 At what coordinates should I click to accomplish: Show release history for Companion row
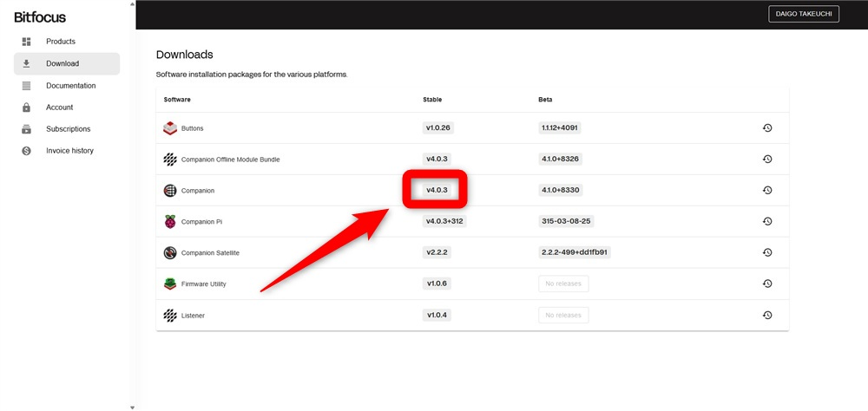[767, 190]
